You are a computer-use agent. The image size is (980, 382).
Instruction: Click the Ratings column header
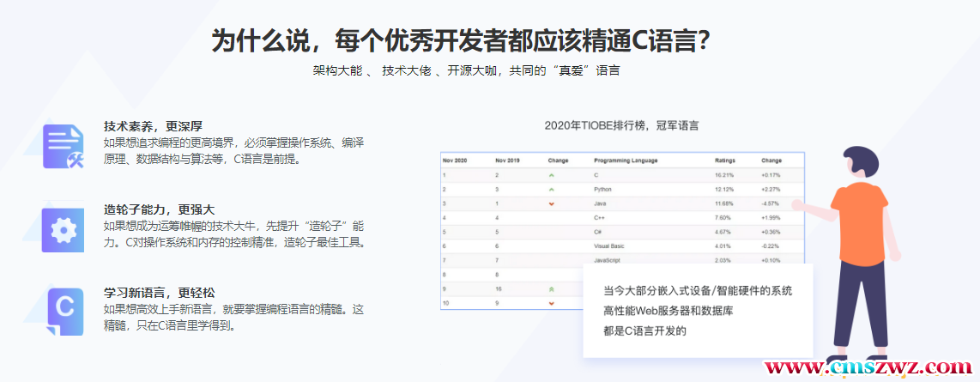tap(724, 161)
